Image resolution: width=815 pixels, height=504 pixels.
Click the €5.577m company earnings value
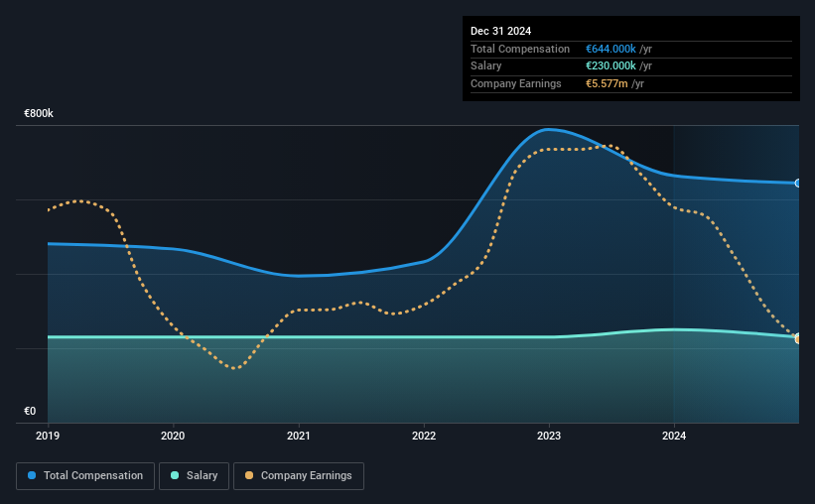click(607, 83)
